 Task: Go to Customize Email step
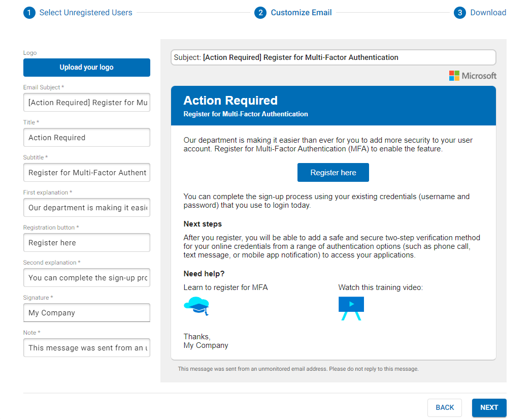[x=301, y=13]
